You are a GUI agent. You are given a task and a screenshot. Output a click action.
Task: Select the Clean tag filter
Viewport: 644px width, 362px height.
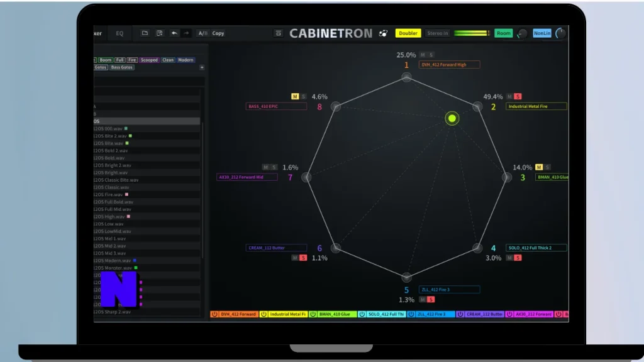coord(168,60)
